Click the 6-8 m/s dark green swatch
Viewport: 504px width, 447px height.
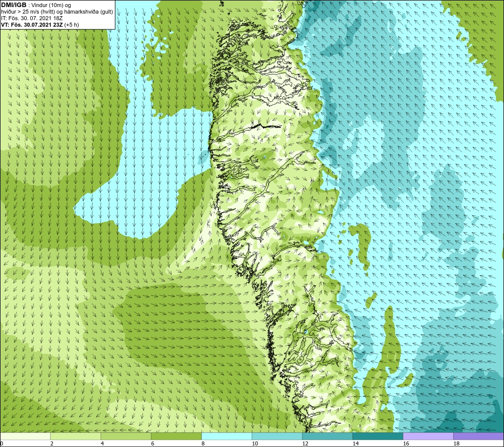176,436
